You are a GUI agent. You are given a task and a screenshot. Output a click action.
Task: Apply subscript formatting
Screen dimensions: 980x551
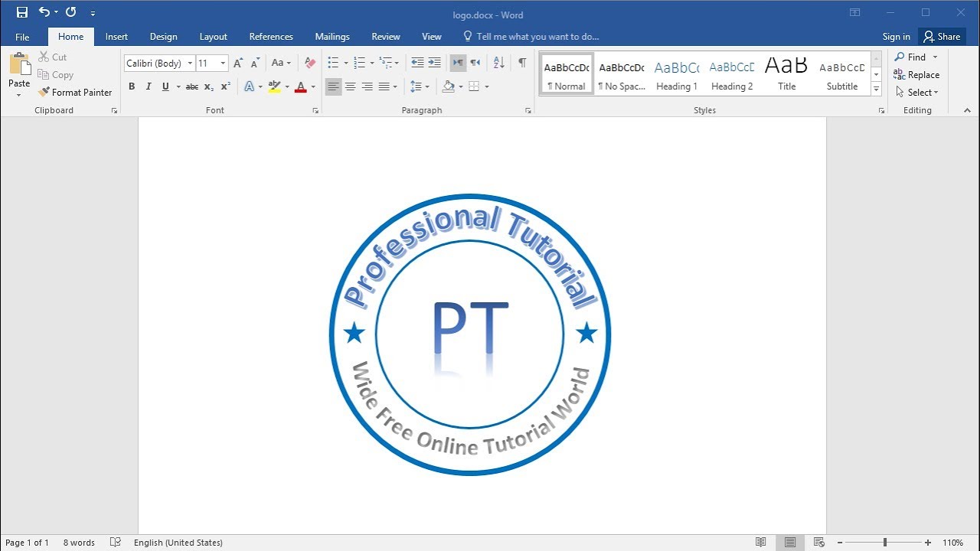click(x=207, y=86)
